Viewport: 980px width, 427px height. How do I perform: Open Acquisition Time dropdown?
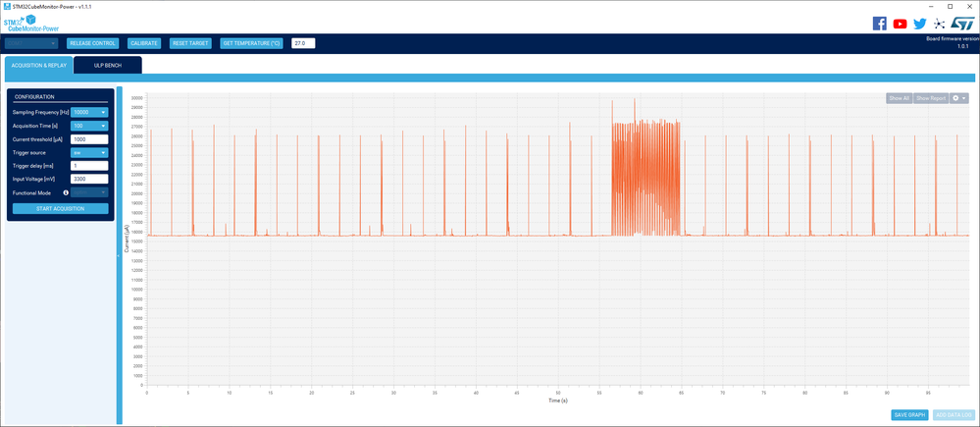89,126
